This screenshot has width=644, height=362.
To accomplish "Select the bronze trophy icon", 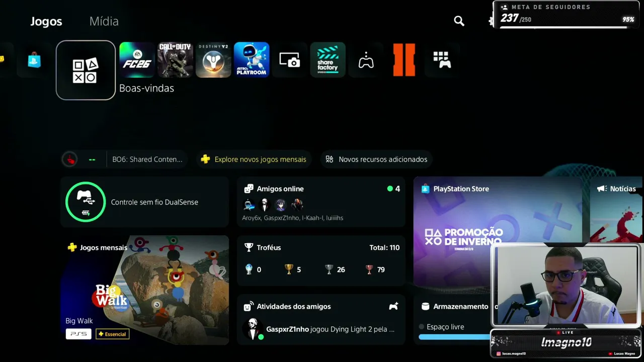I will coord(369,269).
